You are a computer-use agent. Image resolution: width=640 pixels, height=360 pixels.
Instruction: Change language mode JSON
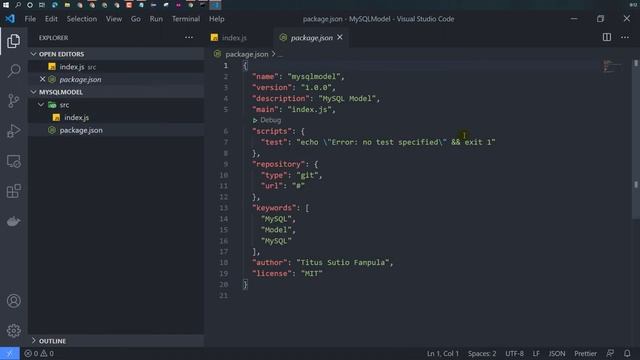[x=557, y=353]
